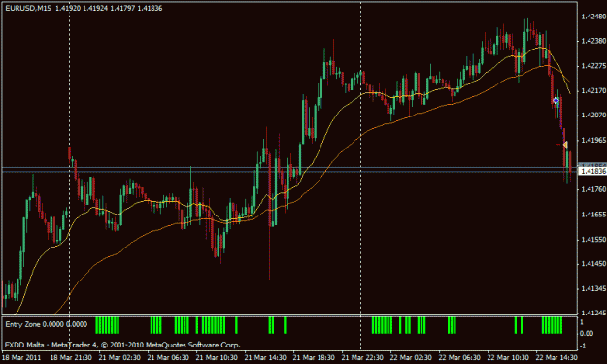Viewport: 607px width, 364px height.
Task: Click the 1.42480 price axis label
Action: coord(593,17)
